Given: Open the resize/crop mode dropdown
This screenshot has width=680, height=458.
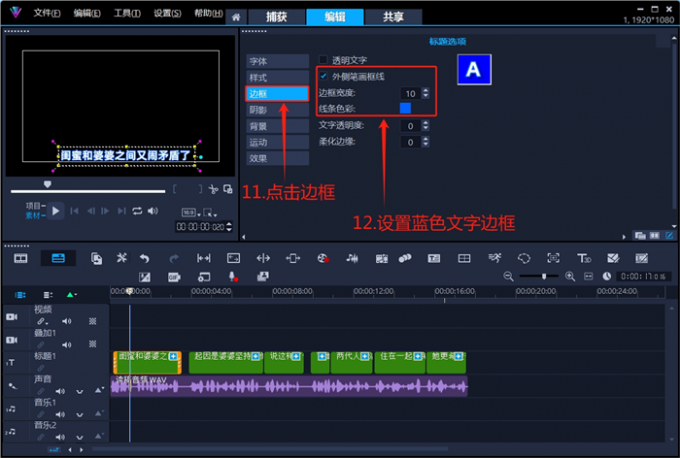Looking at the screenshot, I should pos(210,213).
